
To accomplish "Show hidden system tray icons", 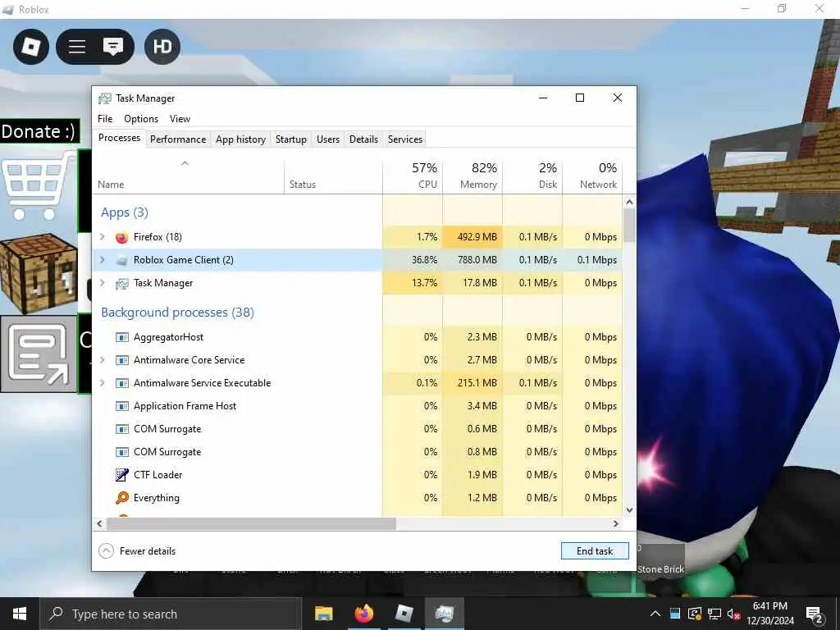I will pos(655,614).
